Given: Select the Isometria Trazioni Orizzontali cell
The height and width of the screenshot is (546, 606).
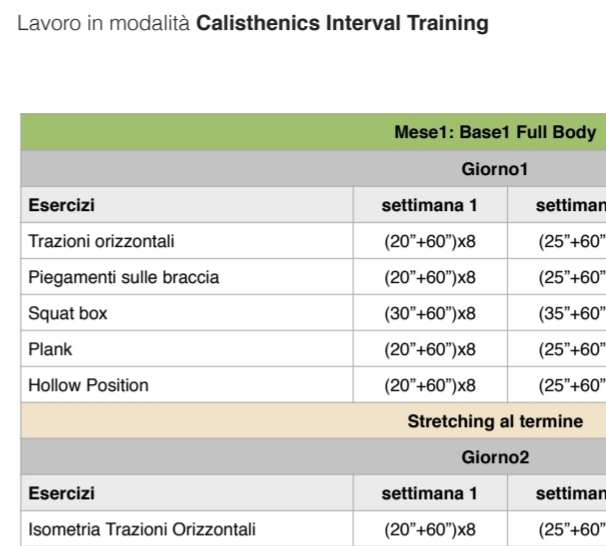Looking at the screenshot, I should click(x=187, y=529).
